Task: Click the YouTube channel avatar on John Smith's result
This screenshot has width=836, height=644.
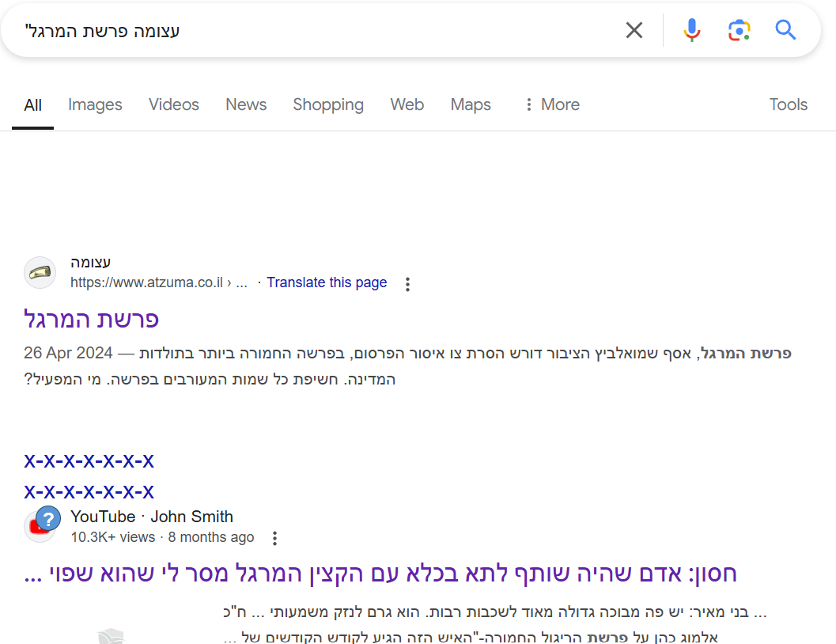Action: click(x=41, y=526)
